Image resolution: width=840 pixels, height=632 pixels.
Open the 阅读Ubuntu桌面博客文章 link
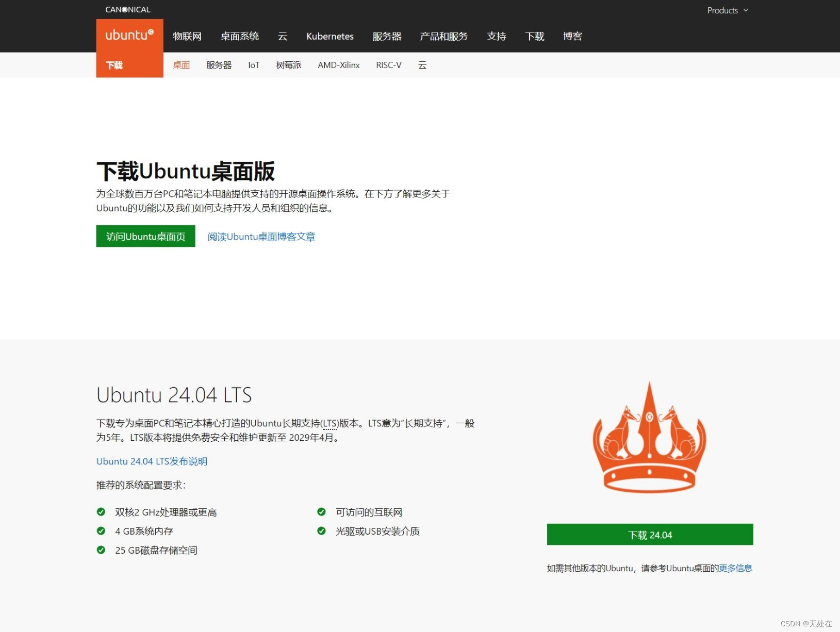point(261,237)
